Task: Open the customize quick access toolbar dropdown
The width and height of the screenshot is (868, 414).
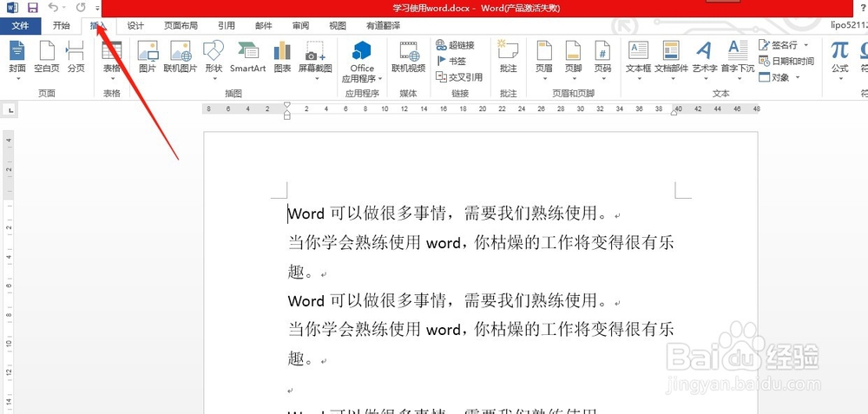Action: (97, 9)
